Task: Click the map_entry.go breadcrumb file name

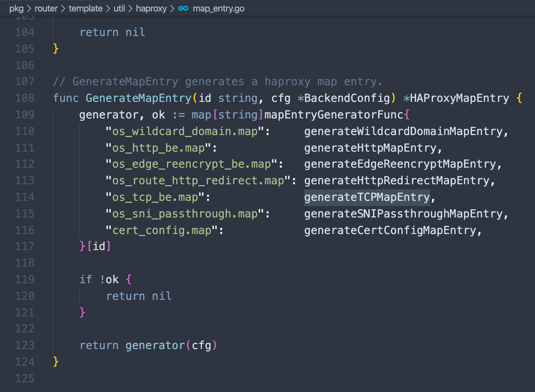Action: coord(218,9)
